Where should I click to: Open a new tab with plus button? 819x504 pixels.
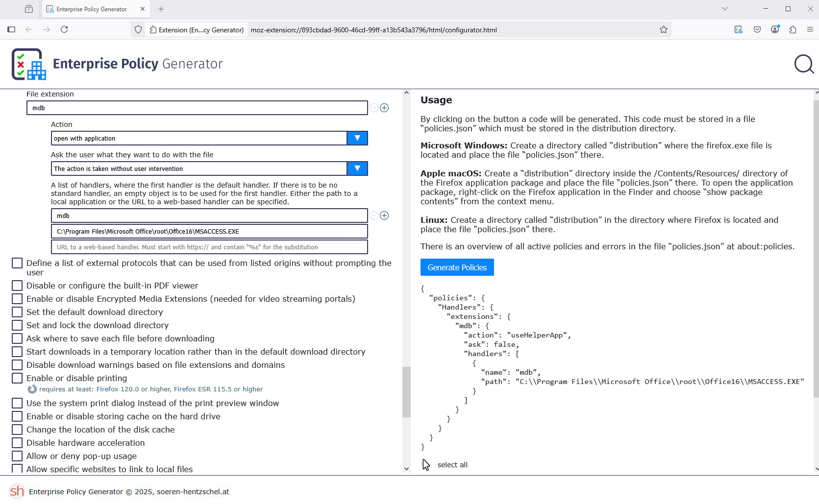(161, 9)
